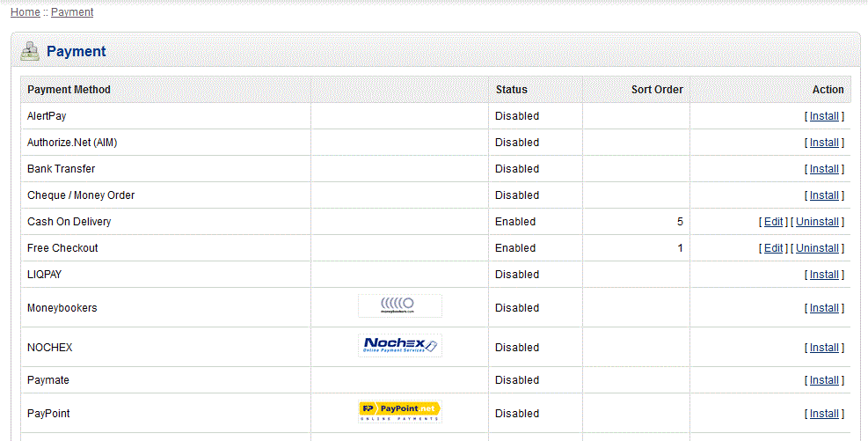The width and height of the screenshot is (868, 441).
Task: Open the Home breadcrumb link
Action: 26,12
